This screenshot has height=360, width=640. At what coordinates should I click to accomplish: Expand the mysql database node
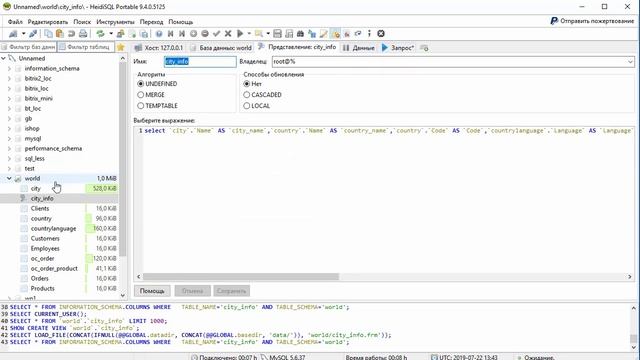tap(9, 138)
